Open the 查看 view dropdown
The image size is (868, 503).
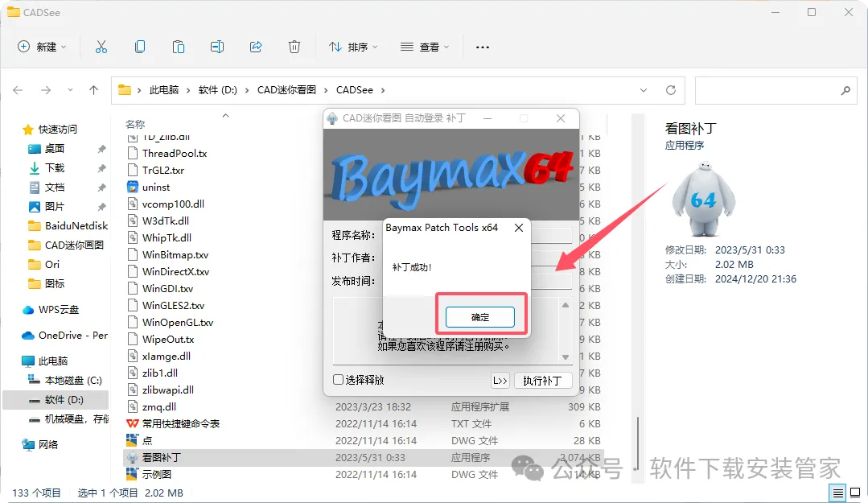pos(425,47)
